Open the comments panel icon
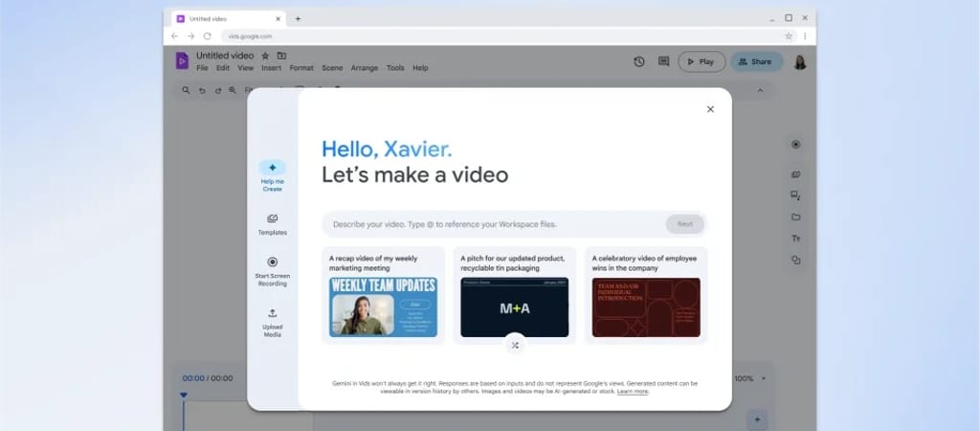Screen dimensions: 980x431 point(663,61)
